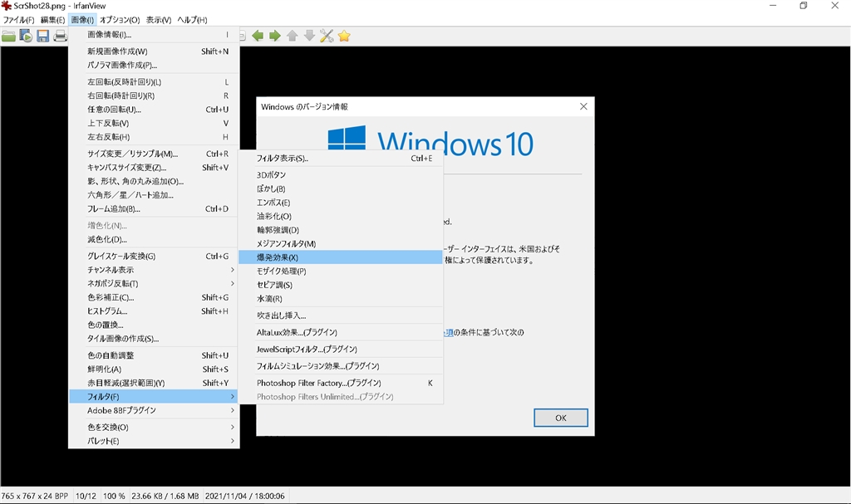This screenshot has height=504, width=851.
Task: Apply セピア調(S) filter
Action: [x=341, y=285]
